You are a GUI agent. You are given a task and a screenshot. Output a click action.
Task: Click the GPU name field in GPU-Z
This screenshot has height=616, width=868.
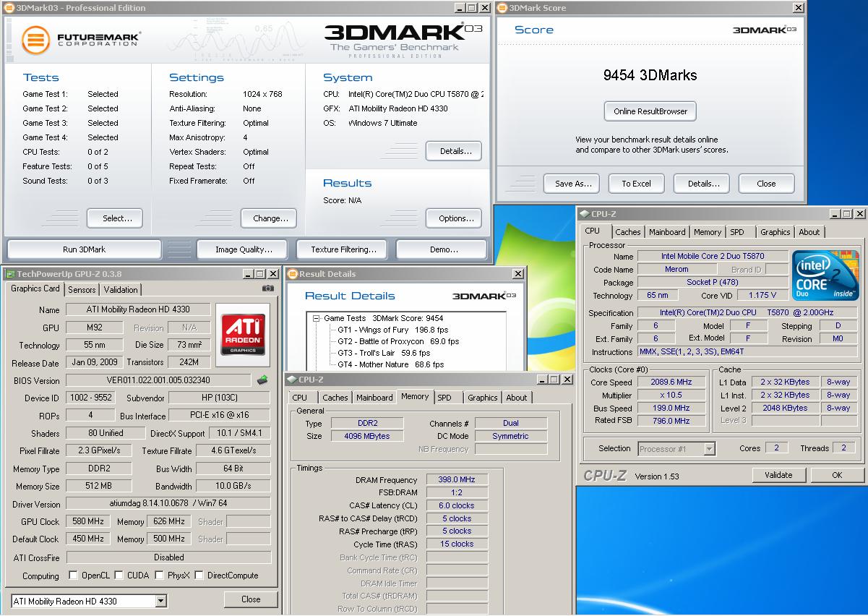[138, 309]
